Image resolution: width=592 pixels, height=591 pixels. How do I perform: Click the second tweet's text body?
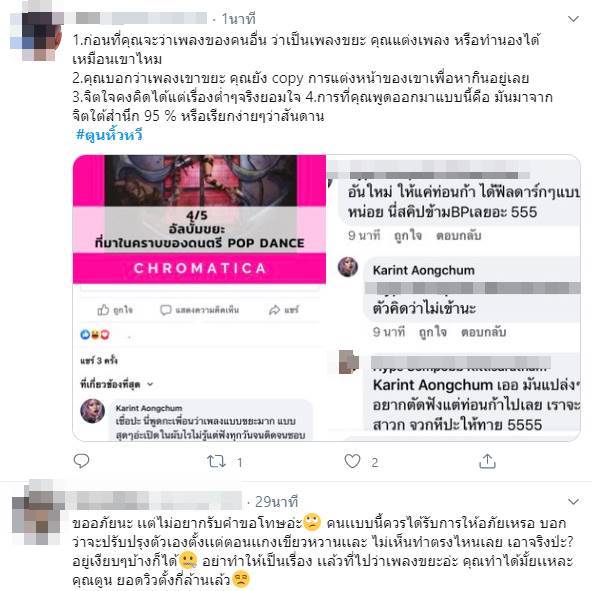(x=323, y=551)
